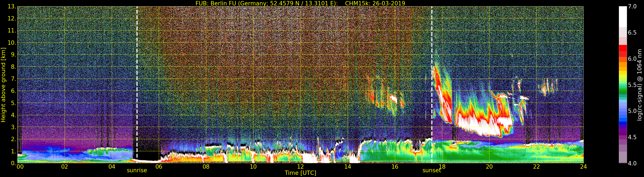644x177 pixels.
Task: Click the plot title "FUB: Berlin FU (Germany..."
Action: pyautogui.click(x=300, y=3)
